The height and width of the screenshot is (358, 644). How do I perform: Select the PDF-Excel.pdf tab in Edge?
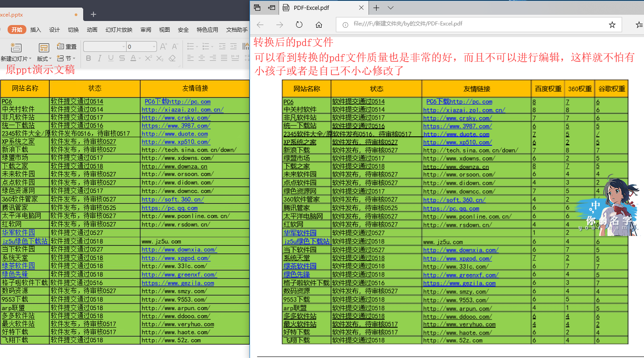coord(324,8)
